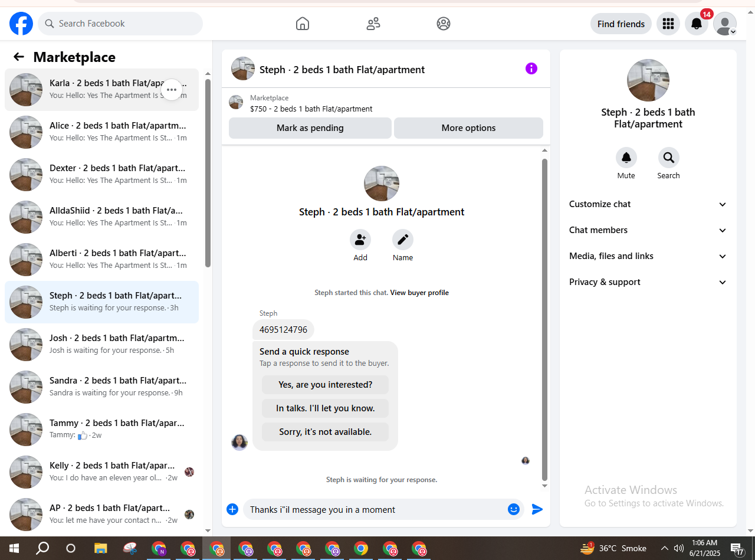Open the View buyer profile link

(x=419, y=293)
